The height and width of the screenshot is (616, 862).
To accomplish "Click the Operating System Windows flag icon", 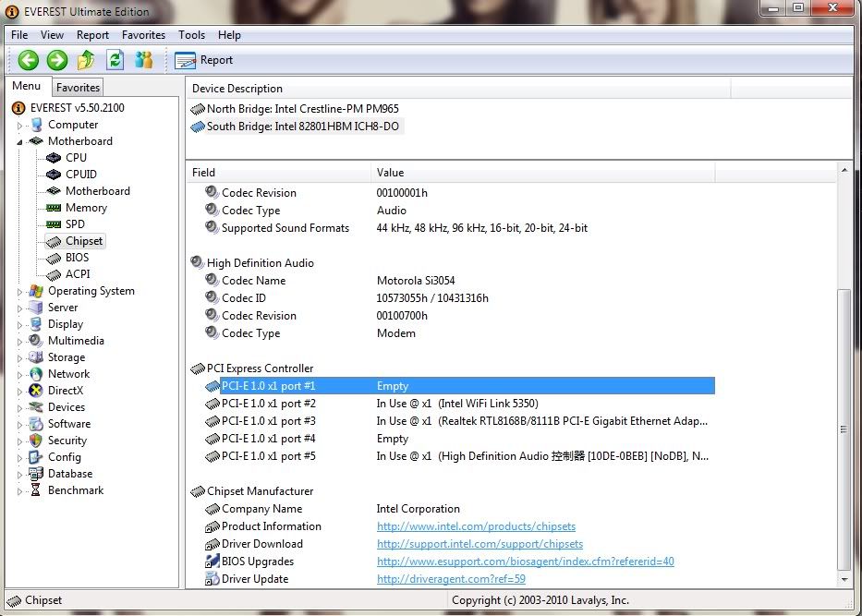I will pyautogui.click(x=36, y=291).
